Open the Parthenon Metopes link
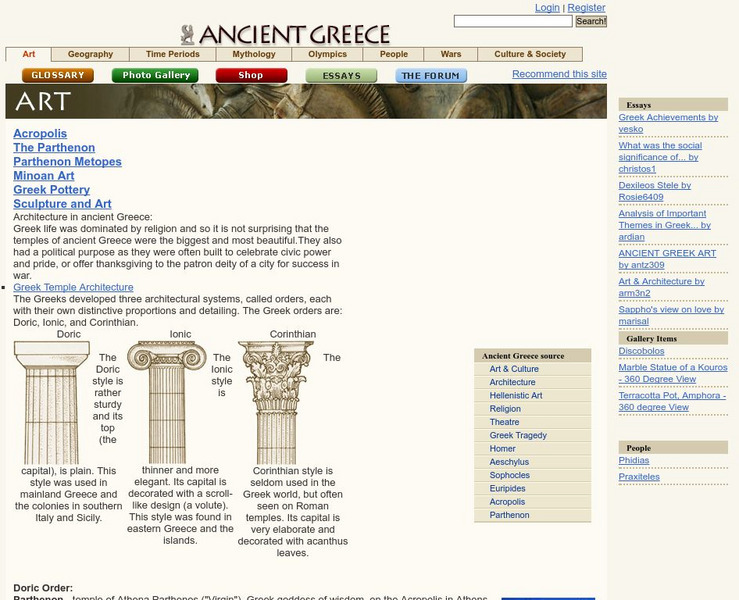The height and width of the screenshot is (600, 739). (67, 162)
